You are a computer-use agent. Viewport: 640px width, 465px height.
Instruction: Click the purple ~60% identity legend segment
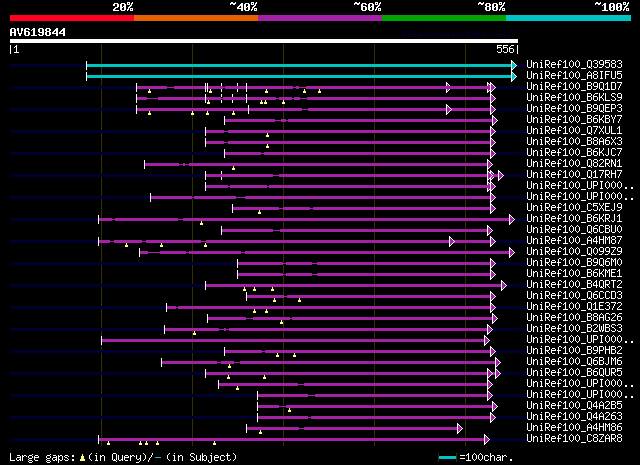coord(320,18)
